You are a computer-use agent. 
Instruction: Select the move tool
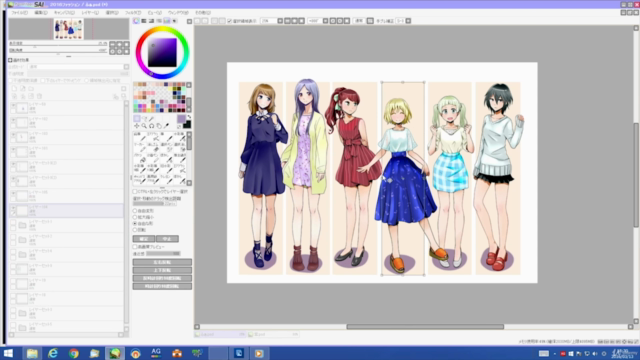pyautogui.click(x=137, y=126)
